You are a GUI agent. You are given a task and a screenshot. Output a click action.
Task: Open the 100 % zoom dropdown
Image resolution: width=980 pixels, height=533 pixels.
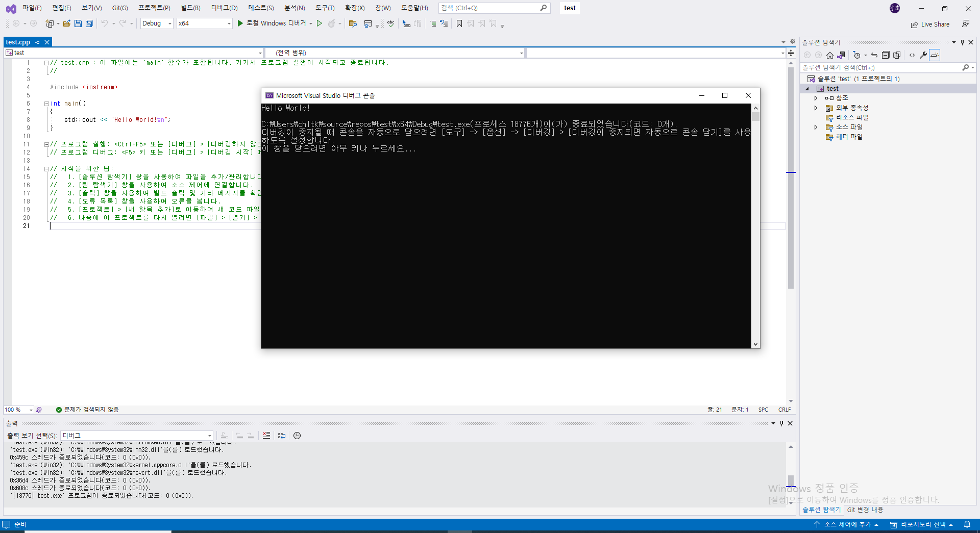tap(18, 410)
